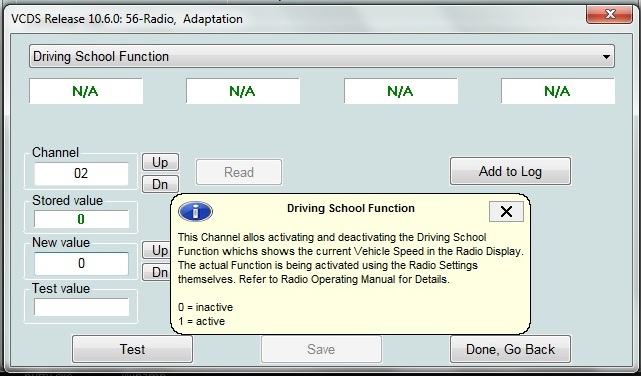Click the empty Test value field
641x376 pixels.
[81, 307]
